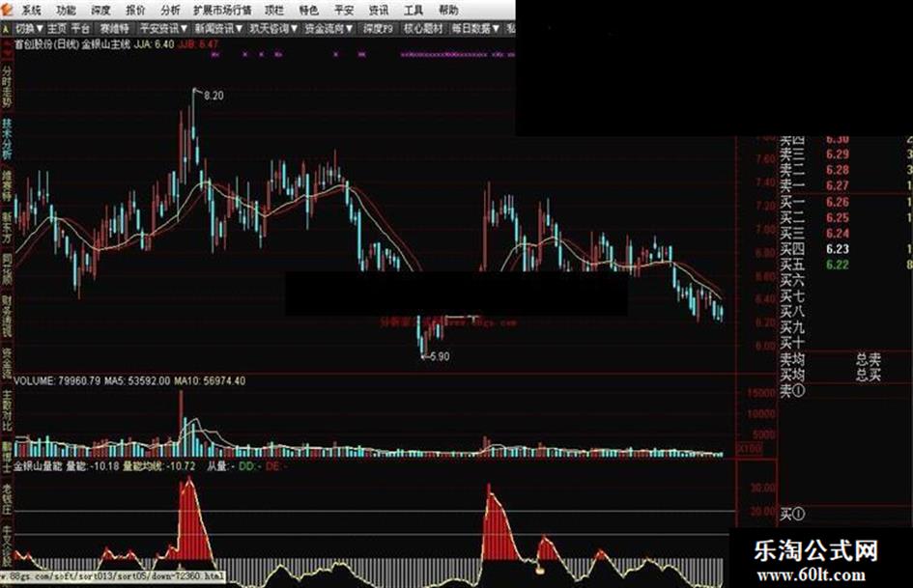The image size is (913, 588).
Task: Open the 系统 menu
Action: click(30, 10)
